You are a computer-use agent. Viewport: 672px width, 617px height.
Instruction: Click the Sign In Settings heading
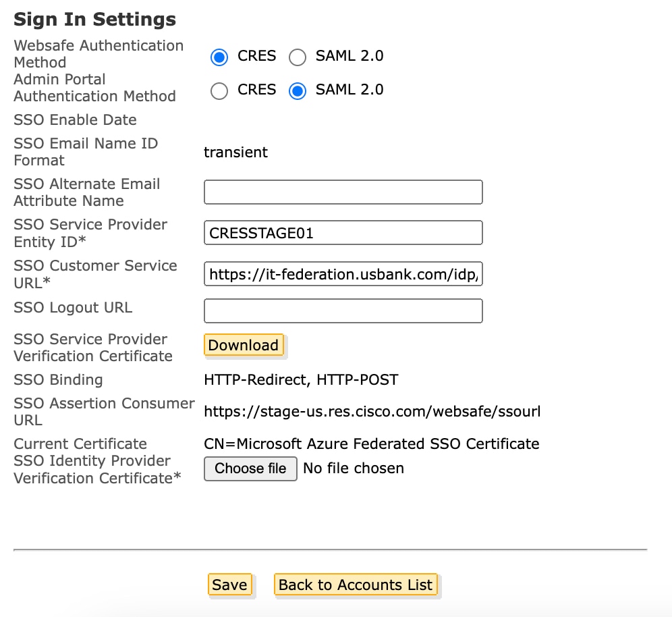pos(96,19)
